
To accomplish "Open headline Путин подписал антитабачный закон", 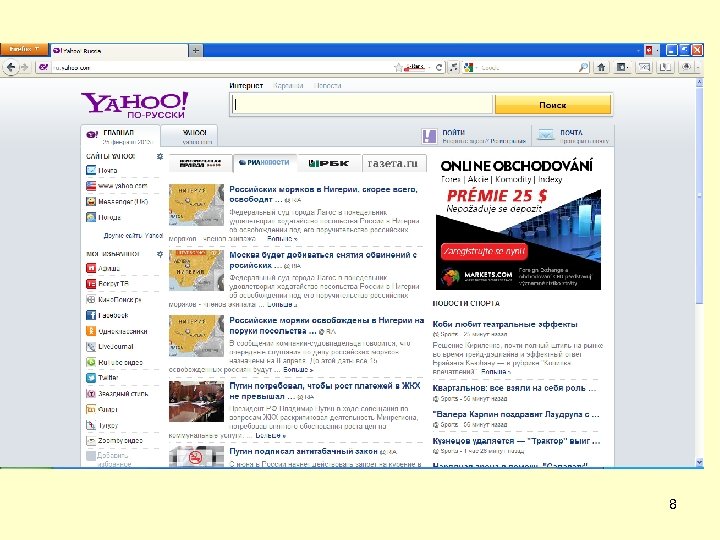I will (x=303, y=451).
